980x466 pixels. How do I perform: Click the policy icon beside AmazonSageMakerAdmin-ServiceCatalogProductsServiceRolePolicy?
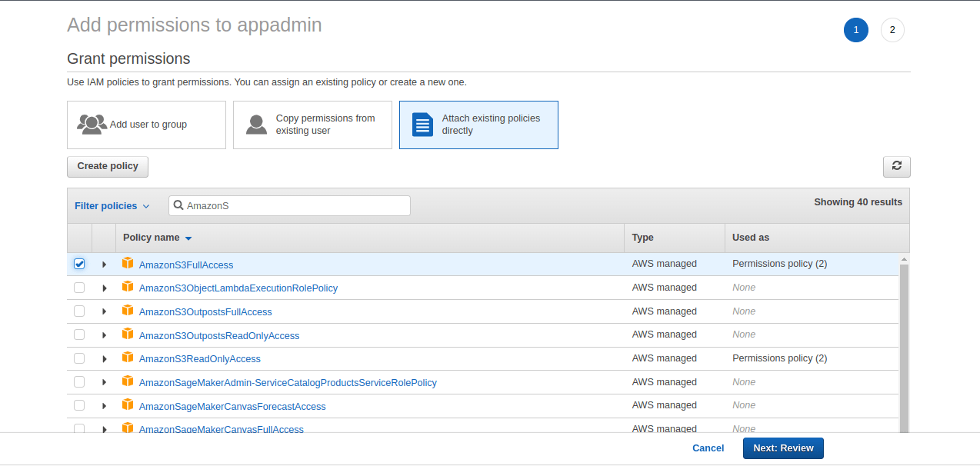click(x=128, y=381)
